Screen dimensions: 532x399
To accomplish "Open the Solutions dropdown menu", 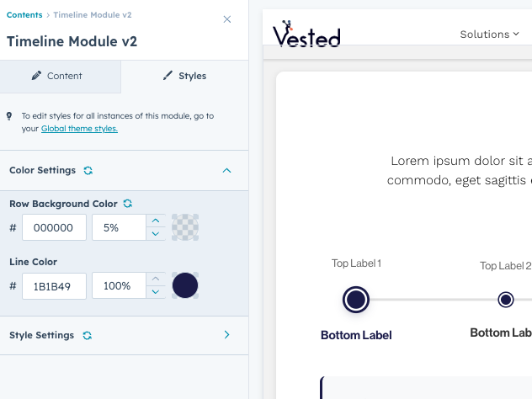I will click(x=490, y=34).
